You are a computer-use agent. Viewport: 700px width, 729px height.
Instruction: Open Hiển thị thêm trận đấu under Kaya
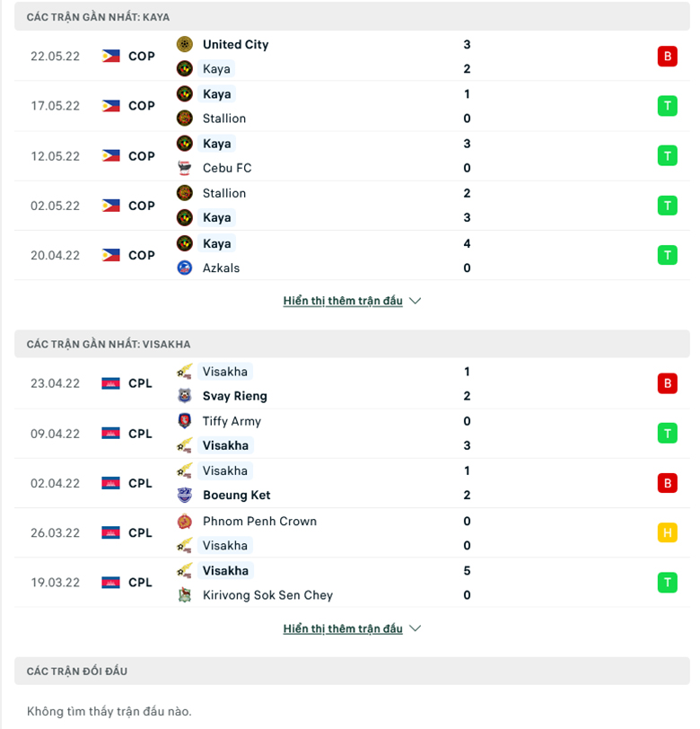pyautogui.click(x=343, y=301)
